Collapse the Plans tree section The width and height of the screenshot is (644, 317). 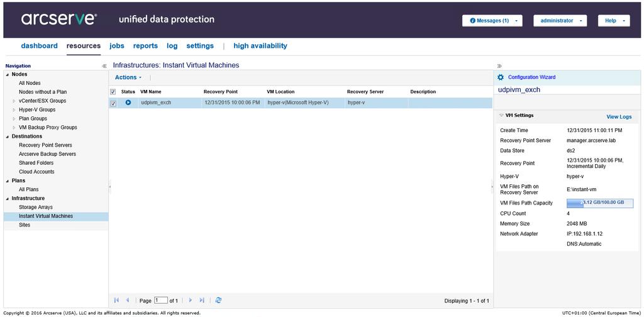(x=8, y=181)
